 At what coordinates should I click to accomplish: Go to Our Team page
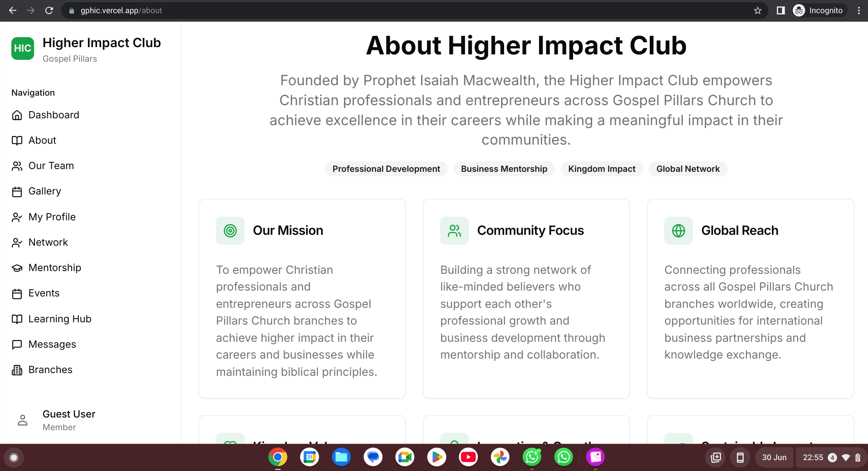[x=91, y=166]
